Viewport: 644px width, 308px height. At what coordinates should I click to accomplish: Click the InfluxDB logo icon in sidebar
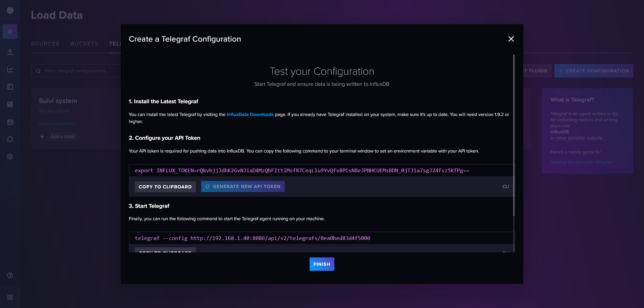tap(10, 11)
